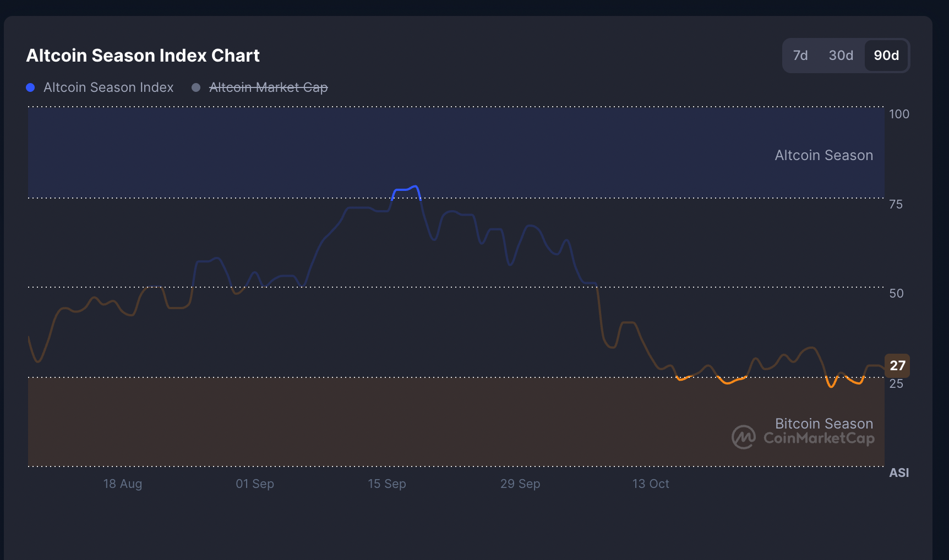Click the CoinMarketCap watermark text
949x560 pixels.
point(819,438)
